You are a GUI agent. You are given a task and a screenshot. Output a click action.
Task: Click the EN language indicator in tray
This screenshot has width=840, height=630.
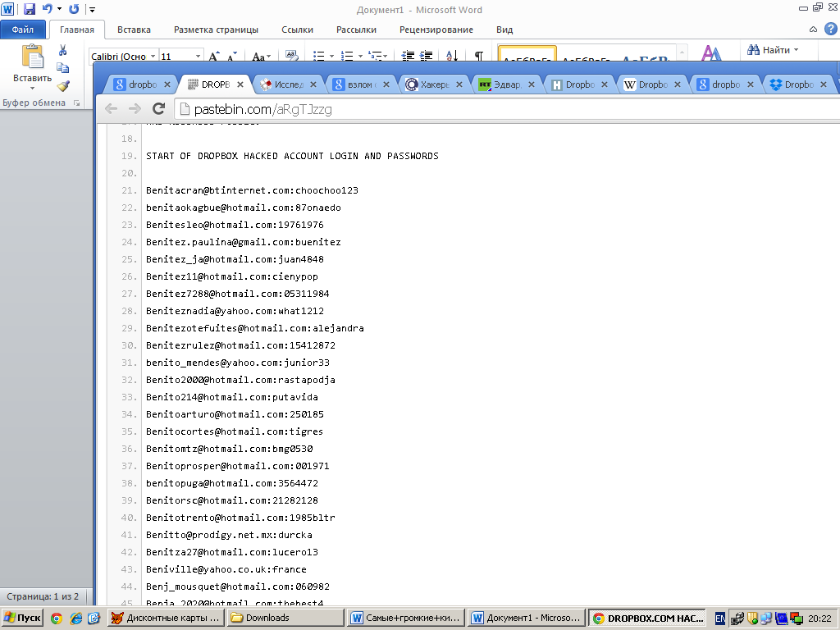click(x=720, y=619)
